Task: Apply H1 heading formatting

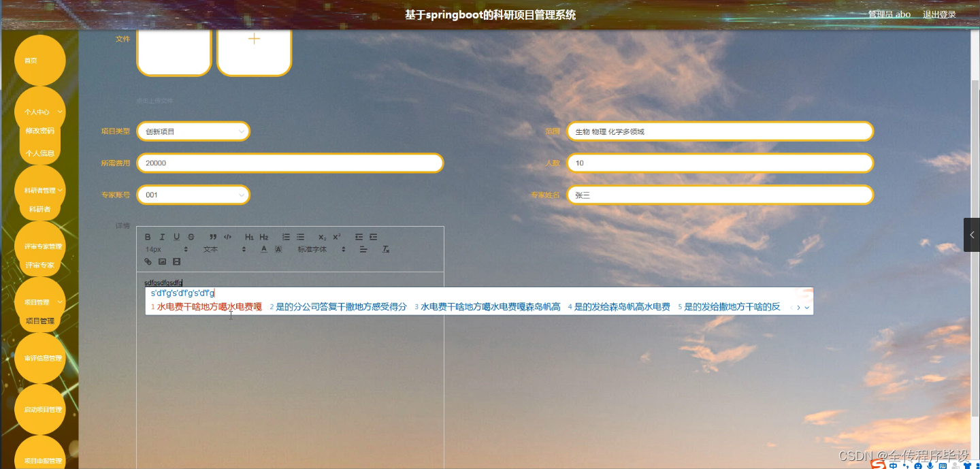Action: (248, 237)
